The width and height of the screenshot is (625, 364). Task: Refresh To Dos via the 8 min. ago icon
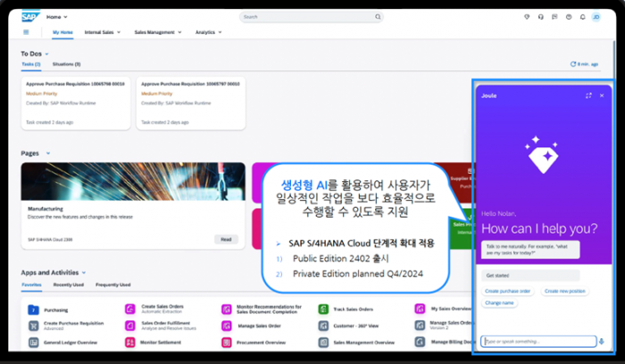point(573,64)
